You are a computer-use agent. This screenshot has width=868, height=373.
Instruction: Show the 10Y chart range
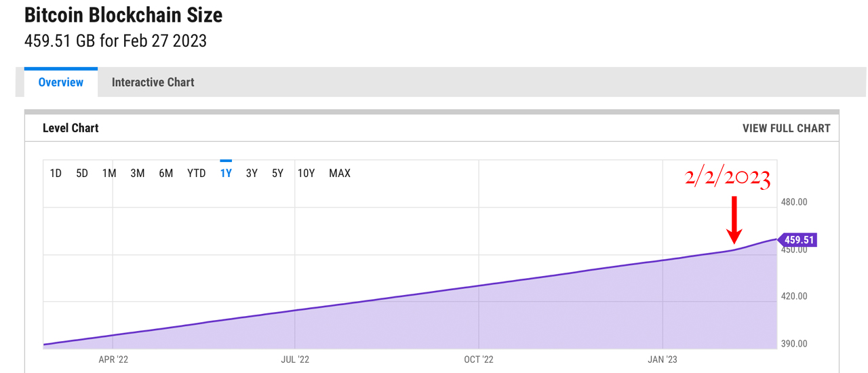(x=307, y=173)
